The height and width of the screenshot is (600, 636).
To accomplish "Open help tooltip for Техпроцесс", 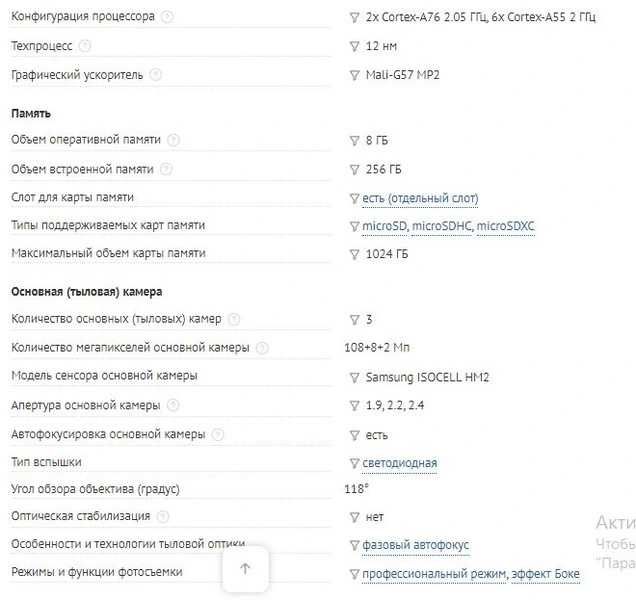I will point(84,46).
